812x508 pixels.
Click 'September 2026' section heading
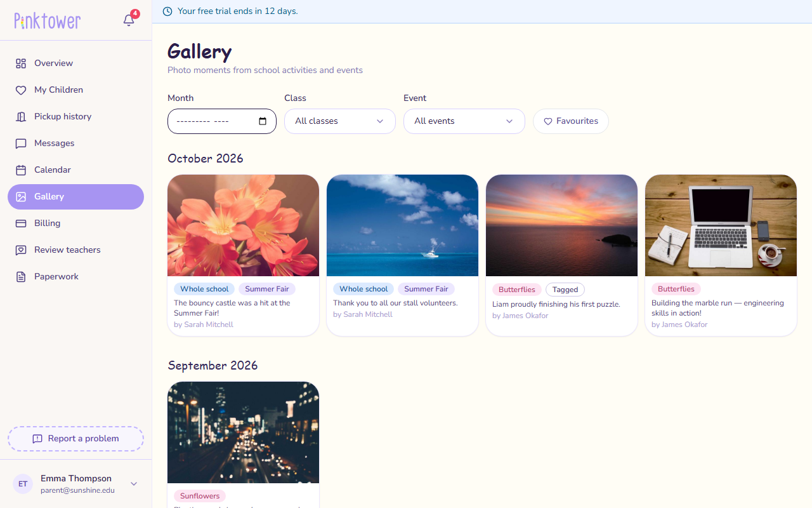click(213, 366)
